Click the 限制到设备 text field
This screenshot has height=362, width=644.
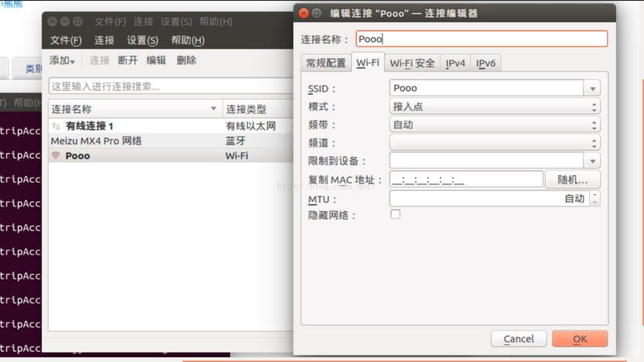[487, 161]
